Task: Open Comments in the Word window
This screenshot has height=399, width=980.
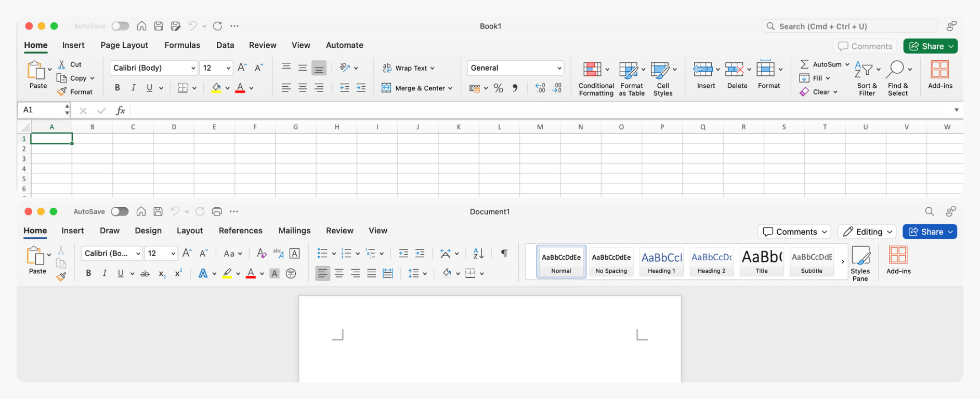Action: tap(794, 232)
